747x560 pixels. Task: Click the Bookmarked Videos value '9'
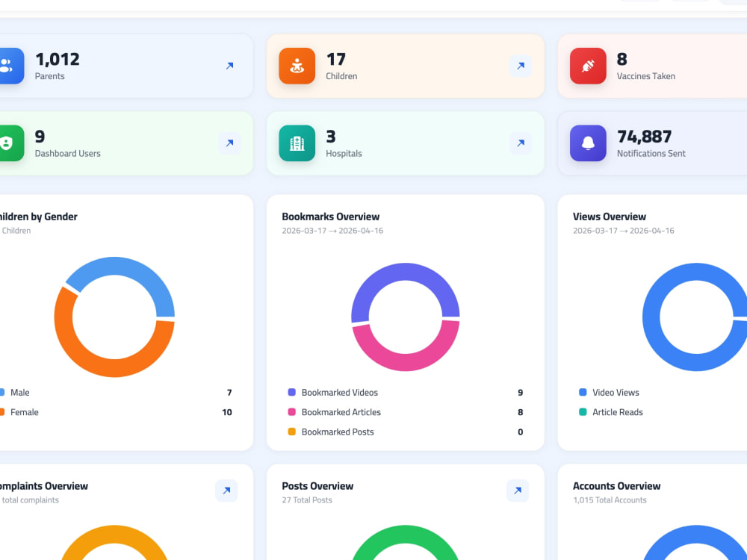(520, 393)
